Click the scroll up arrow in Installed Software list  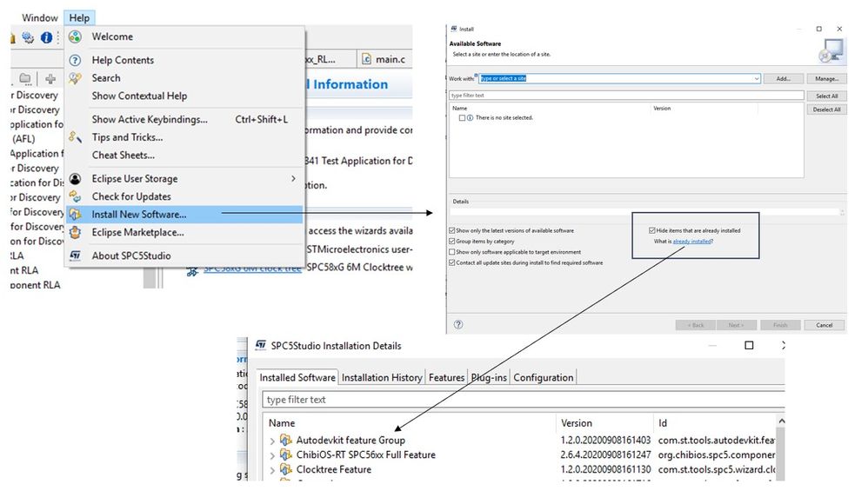click(781, 421)
